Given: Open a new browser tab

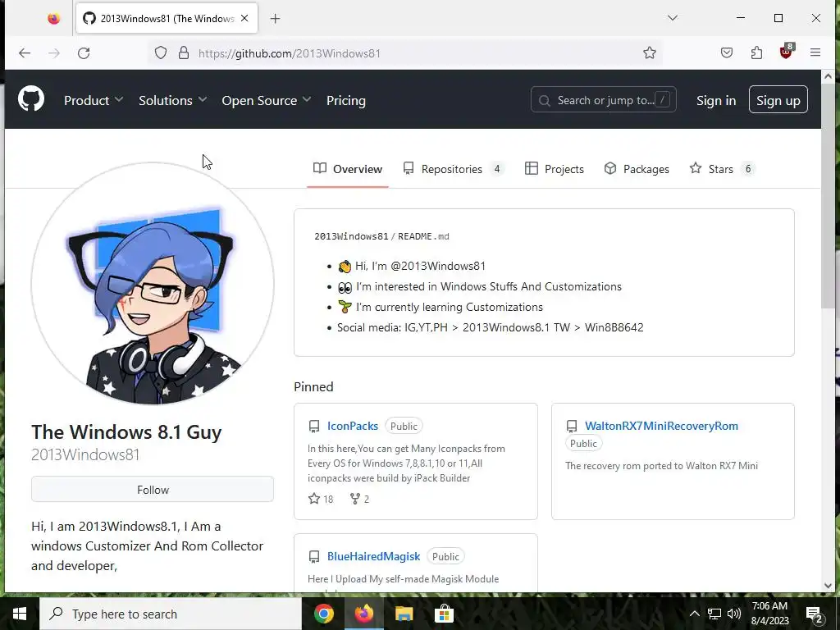Looking at the screenshot, I should (x=275, y=19).
